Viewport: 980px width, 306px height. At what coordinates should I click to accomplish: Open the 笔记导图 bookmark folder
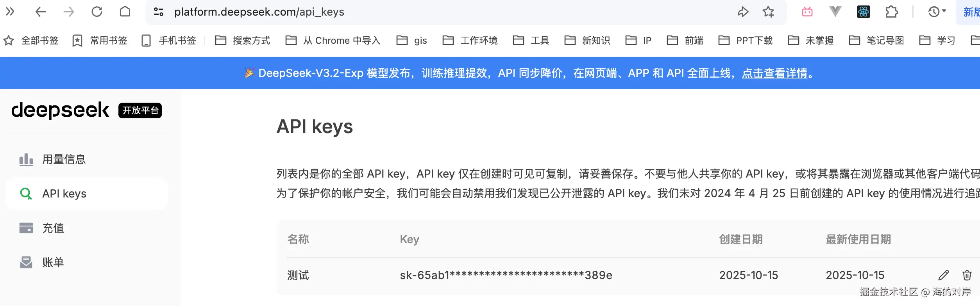click(876, 41)
